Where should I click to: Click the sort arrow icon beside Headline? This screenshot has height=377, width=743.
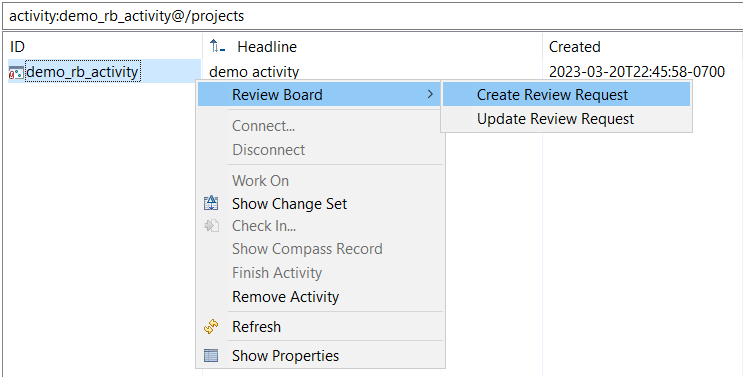click(x=217, y=46)
